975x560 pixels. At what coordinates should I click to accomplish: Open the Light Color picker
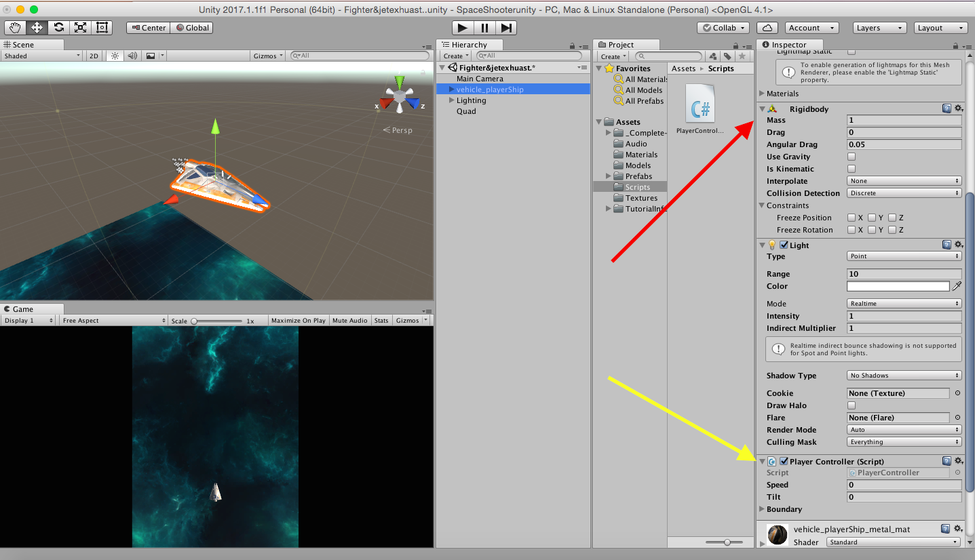898,286
